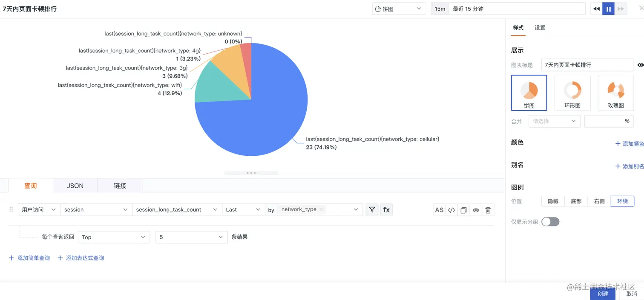The width and height of the screenshot is (644, 300).
Task: Pause the auto refresh
Action: click(x=608, y=9)
